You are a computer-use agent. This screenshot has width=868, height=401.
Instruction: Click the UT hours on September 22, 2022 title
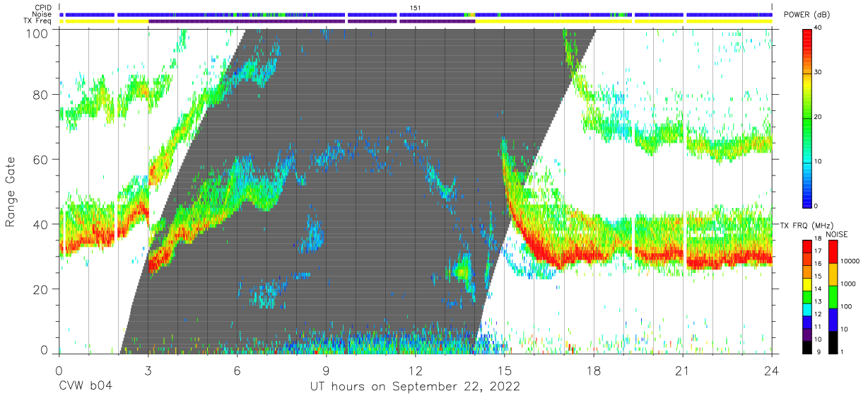[x=415, y=387]
